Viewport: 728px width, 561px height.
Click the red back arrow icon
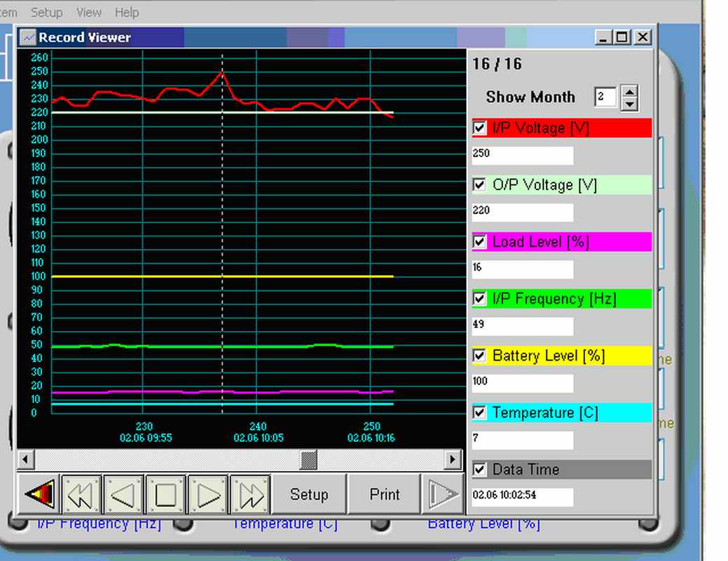[39, 494]
